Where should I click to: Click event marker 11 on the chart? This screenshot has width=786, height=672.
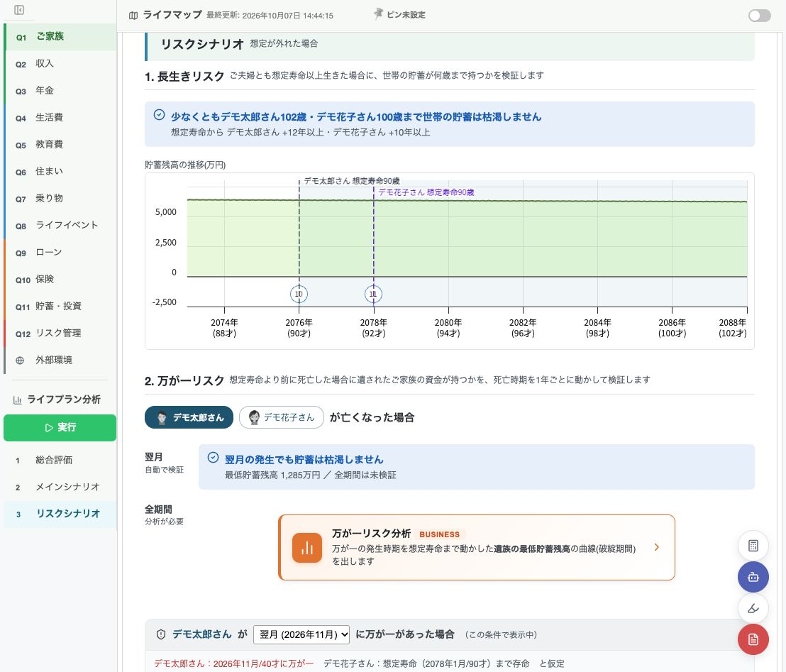tap(373, 294)
